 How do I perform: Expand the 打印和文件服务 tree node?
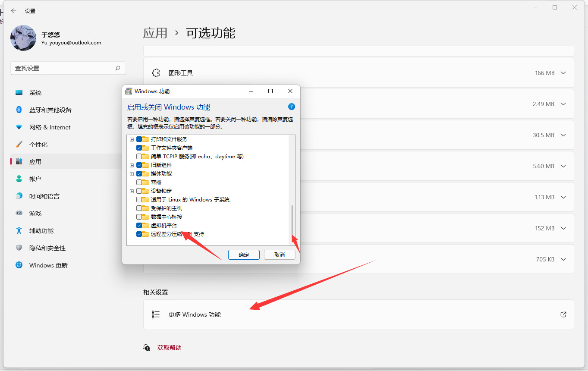pyautogui.click(x=132, y=139)
